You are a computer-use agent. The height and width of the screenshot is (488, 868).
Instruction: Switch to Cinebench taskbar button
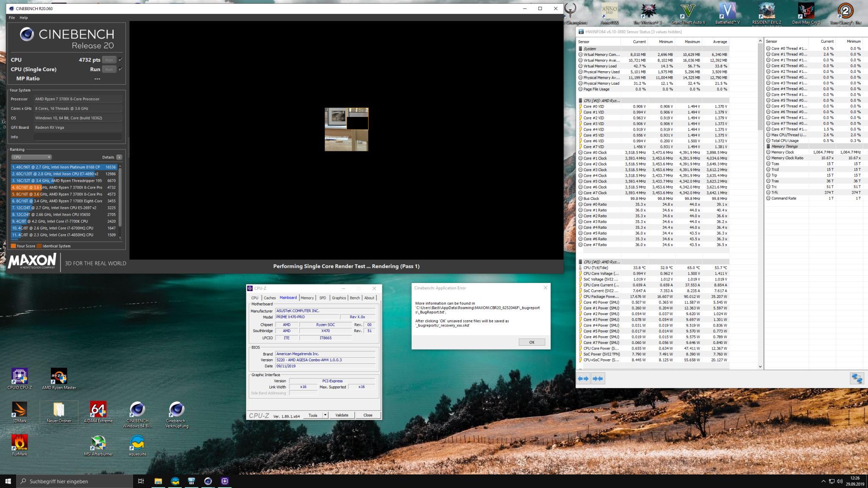(208, 481)
